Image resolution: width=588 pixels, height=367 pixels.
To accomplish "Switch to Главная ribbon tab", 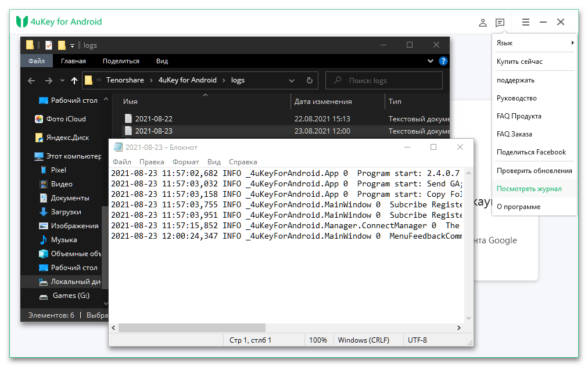I will [73, 61].
